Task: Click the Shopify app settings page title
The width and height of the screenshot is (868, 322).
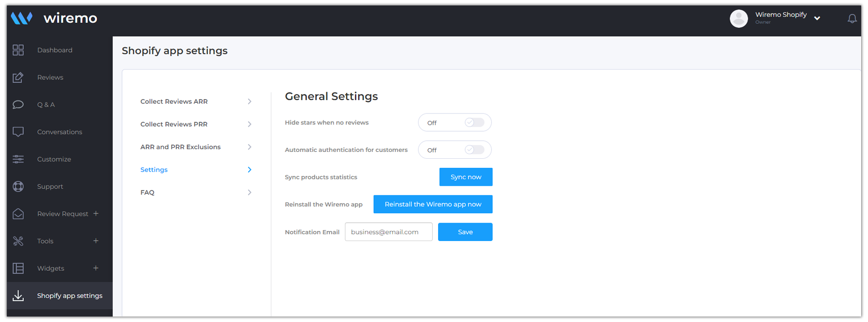Action: tap(175, 51)
